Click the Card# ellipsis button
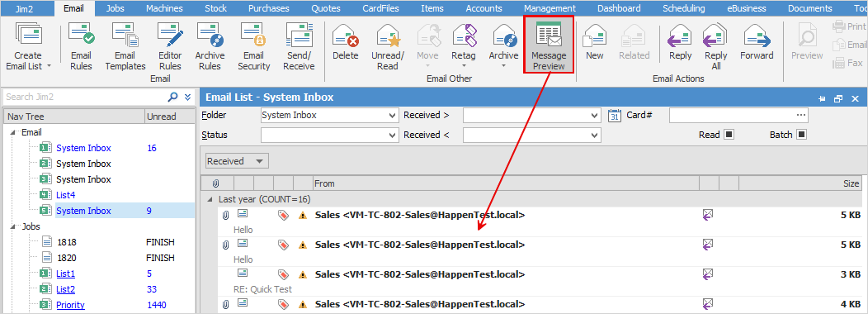Image resolution: width=868 pixels, height=314 pixels. pyautogui.click(x=800, y=115)
